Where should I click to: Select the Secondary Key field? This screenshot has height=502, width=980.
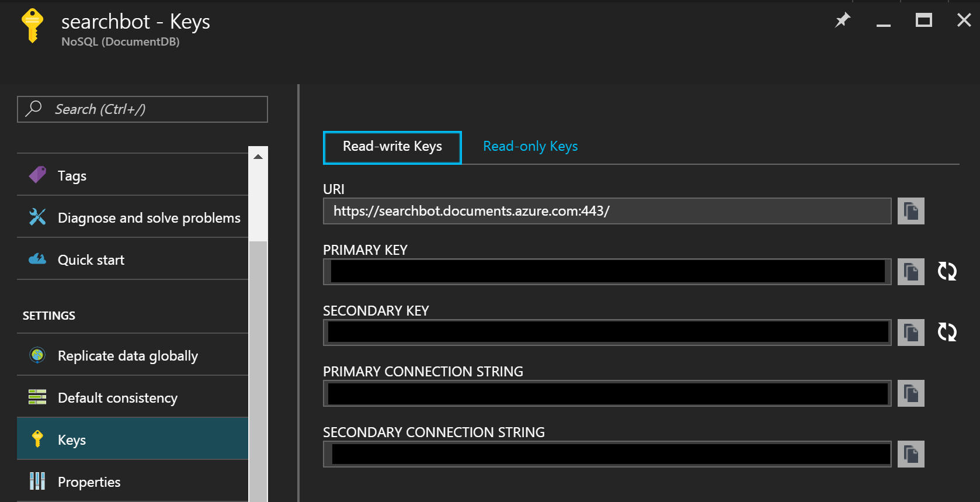[x=607, y=333]
